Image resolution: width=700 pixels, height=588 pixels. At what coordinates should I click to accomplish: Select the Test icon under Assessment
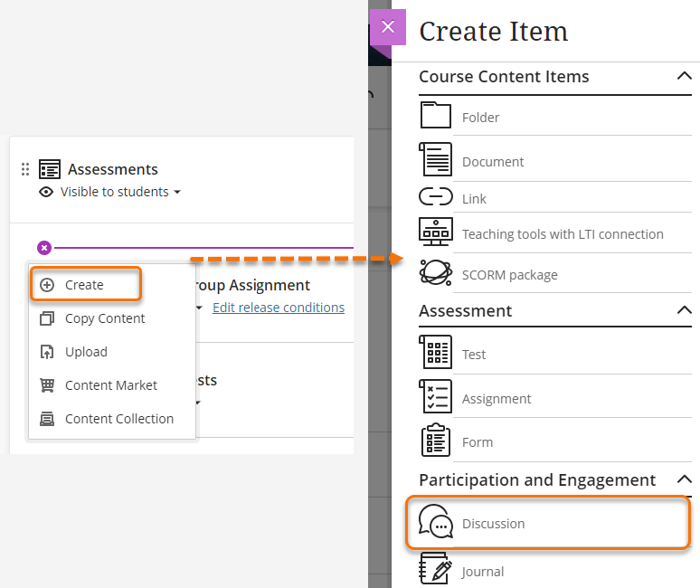[x=435, y=353]
